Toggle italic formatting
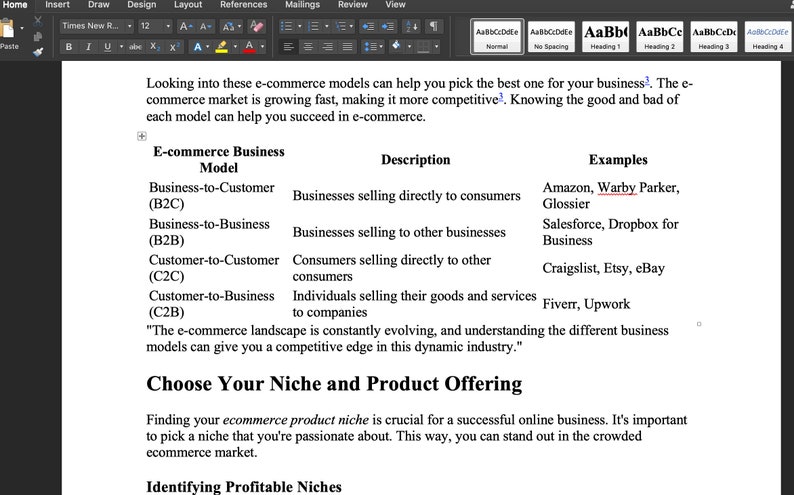 pos(88,47)
